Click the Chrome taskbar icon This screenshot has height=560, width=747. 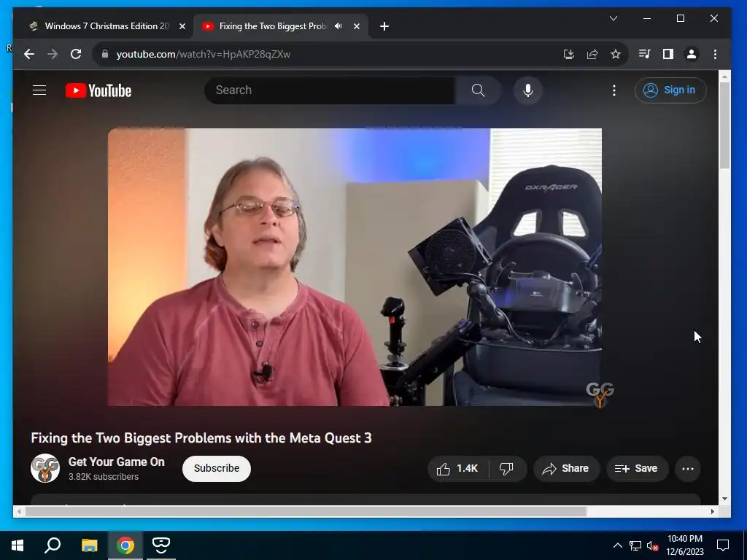coord(125,545)
